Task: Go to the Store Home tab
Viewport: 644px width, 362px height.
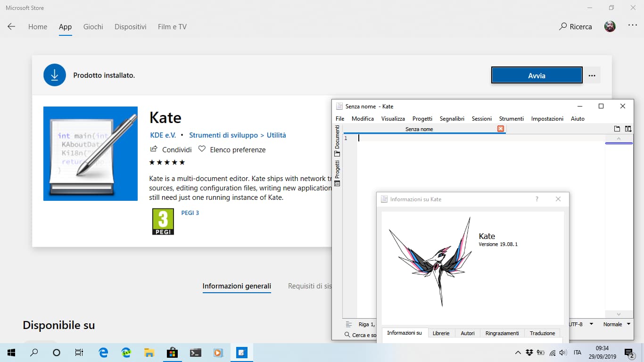Action: pos(38,27)
